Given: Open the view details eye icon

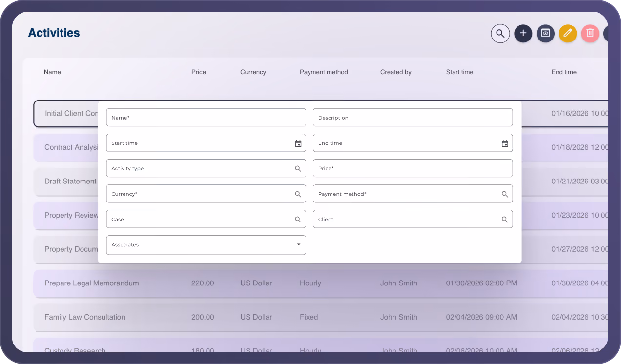Looking at the screenshot, I should [x=546, y=33].
